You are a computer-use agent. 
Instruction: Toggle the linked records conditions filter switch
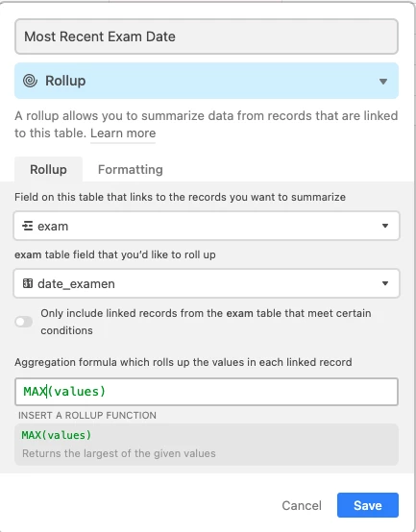[24, 322]
